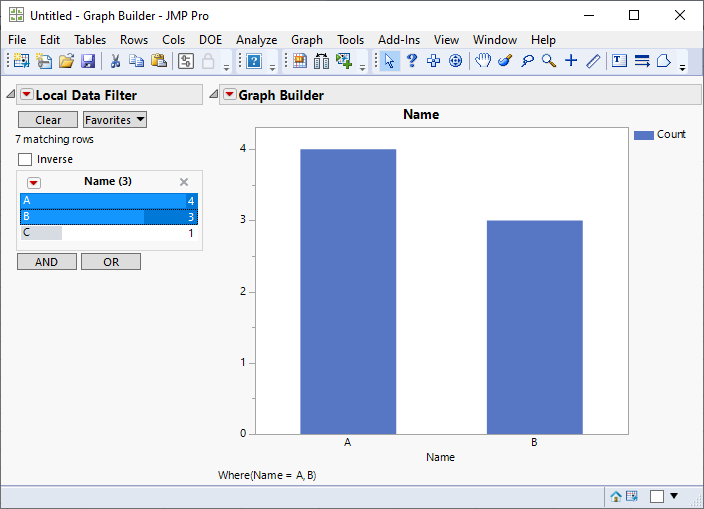Select the Grabber hand tool
This screenshot has height=509, width=704.
click(x=483, y=61)
